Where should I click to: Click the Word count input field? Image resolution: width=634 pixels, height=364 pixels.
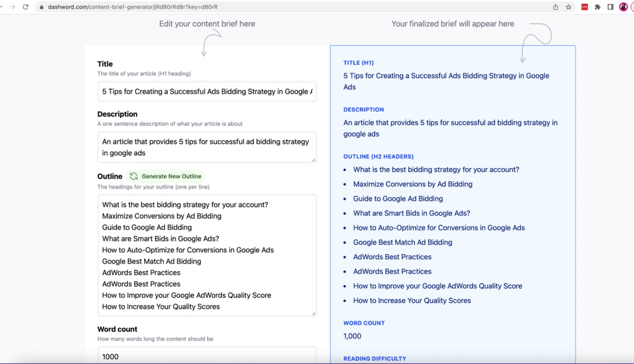(x=207, y=356)
